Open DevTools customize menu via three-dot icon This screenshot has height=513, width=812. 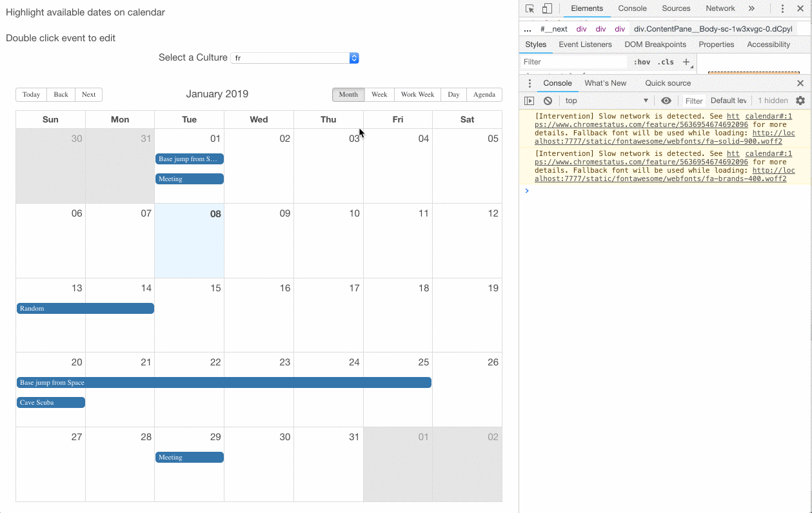(782, 8)
